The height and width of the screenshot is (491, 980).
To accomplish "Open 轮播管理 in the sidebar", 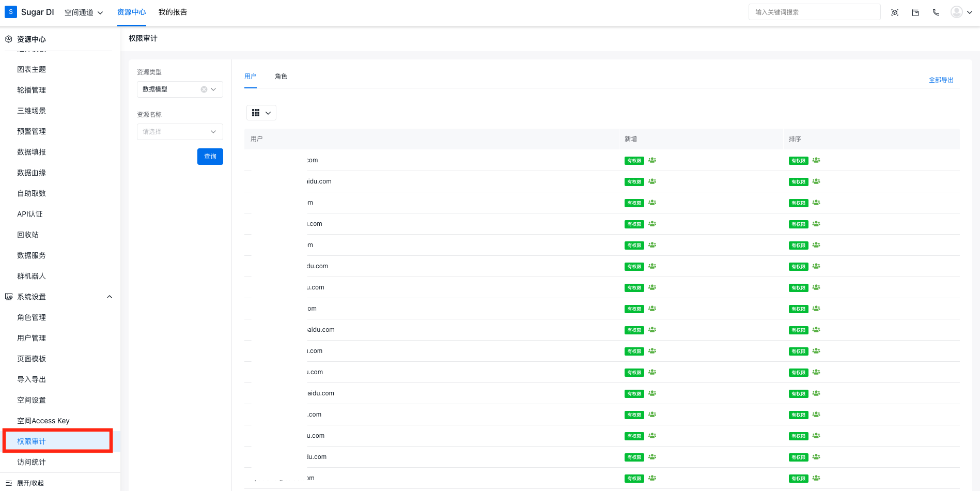I will (x=32, y=90).
